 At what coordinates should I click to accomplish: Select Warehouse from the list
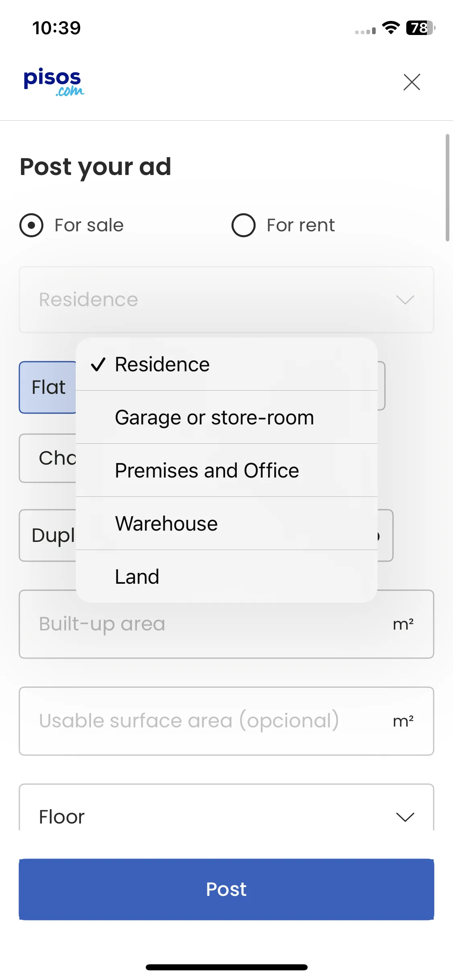coord(226,523)
